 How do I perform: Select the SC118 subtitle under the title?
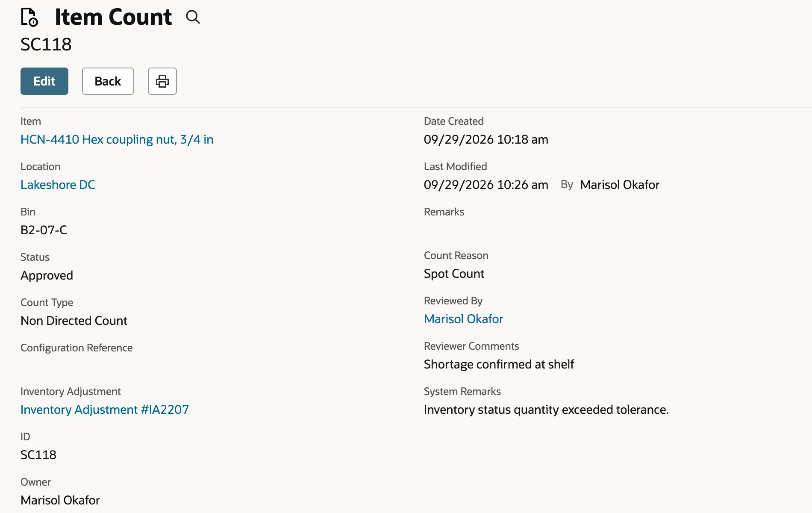point(46,44)
